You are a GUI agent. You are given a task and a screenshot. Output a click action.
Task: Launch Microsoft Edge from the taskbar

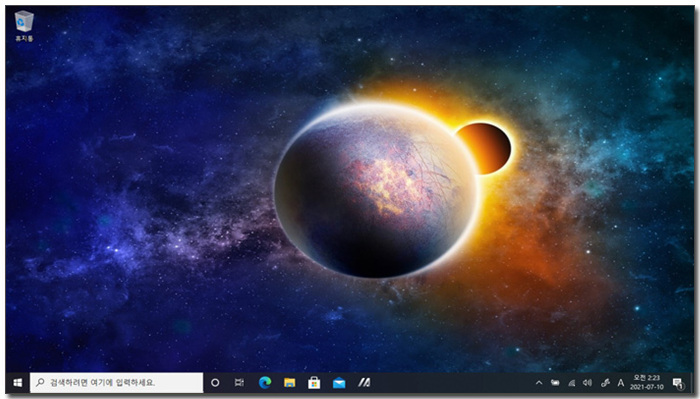click(x=265, y=383)
